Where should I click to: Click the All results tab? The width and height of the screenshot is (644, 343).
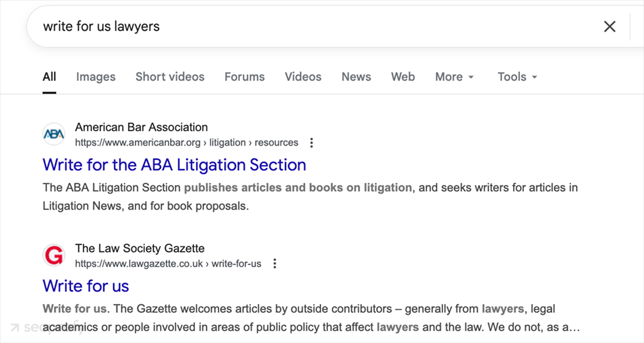click(49, 77)
